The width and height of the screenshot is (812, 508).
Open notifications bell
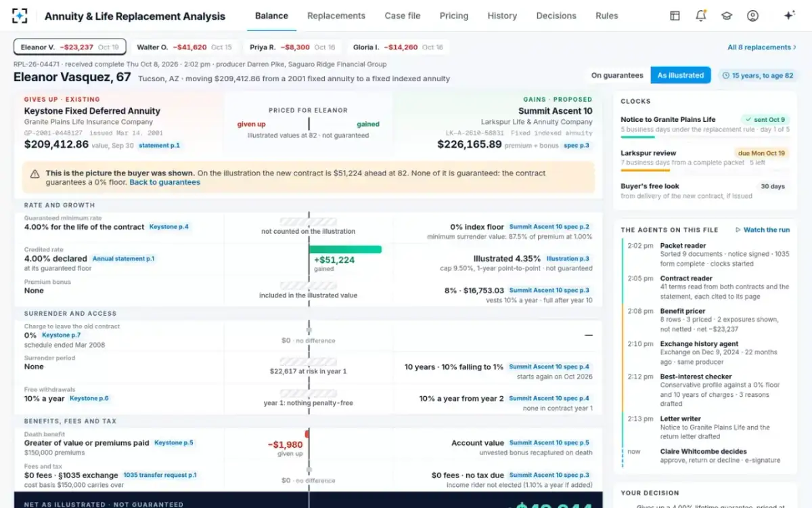(700, 16)
